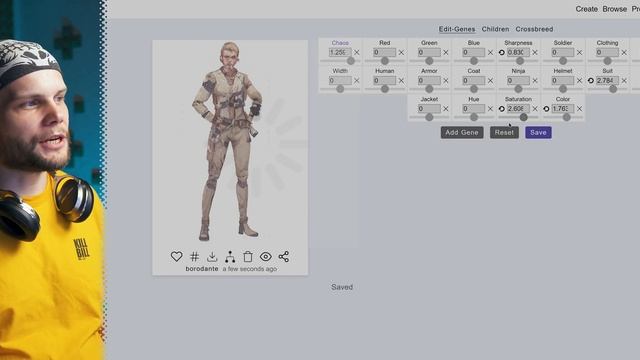Click the Saturation value field
640x360 pixels.
click(518, 109)
